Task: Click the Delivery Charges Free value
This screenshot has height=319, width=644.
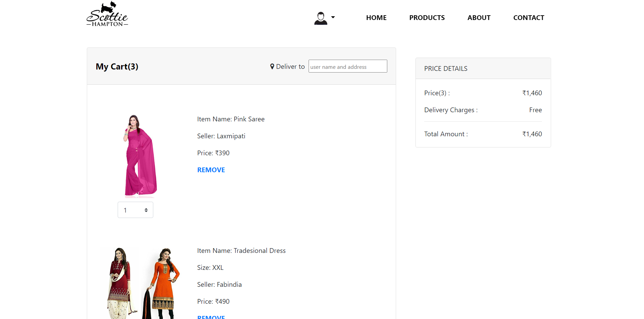Action: (x=535, y=110)
